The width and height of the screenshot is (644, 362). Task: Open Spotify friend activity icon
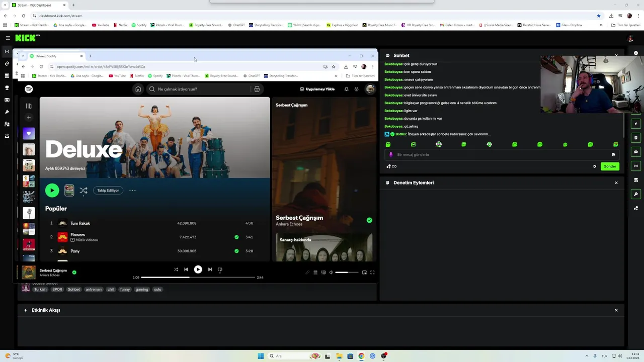pos(356,89)
